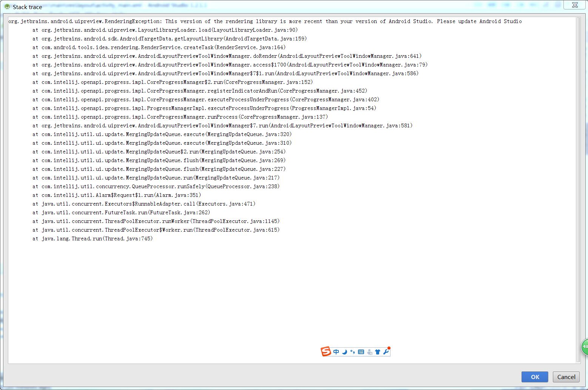
Task: Select the AndroidTargetData.getLayoutLibrary line
Action: [170, 39]
